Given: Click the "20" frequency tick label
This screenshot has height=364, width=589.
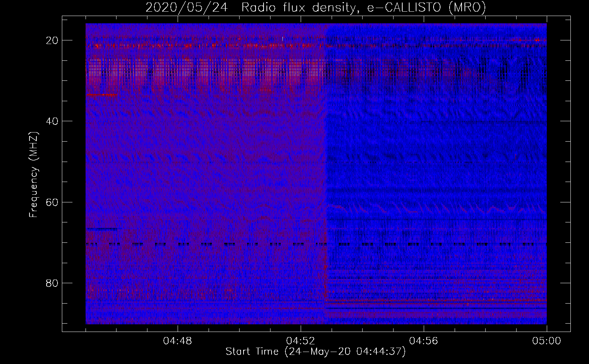Looking at the screenshot, I should [52, 40].
